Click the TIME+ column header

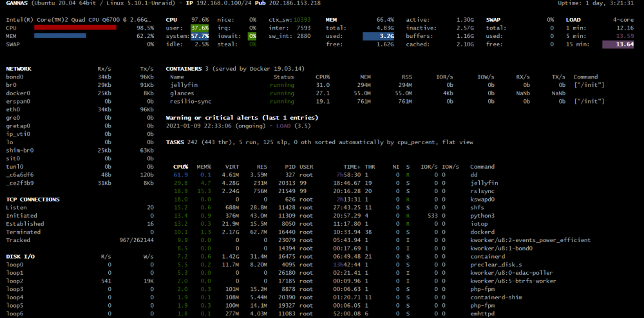[x=352, y=167]
